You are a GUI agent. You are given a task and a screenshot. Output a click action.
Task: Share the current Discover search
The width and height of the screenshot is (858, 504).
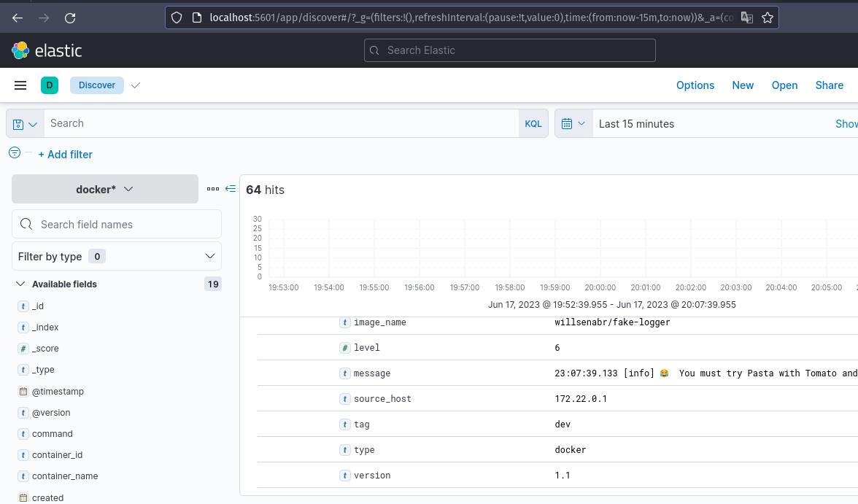[830, 85]
